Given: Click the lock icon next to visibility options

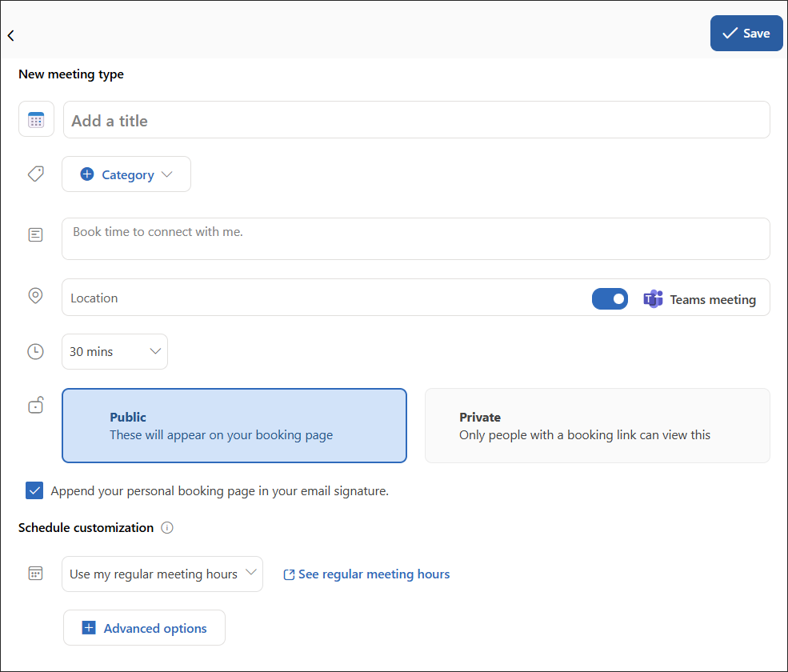Looking at the screenshot, I should tap(35, 405).
